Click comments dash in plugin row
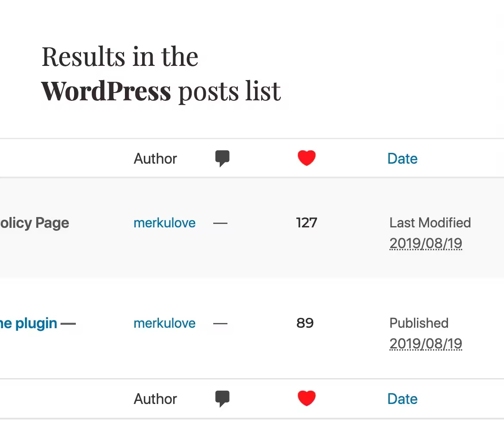 click(220, 323)
